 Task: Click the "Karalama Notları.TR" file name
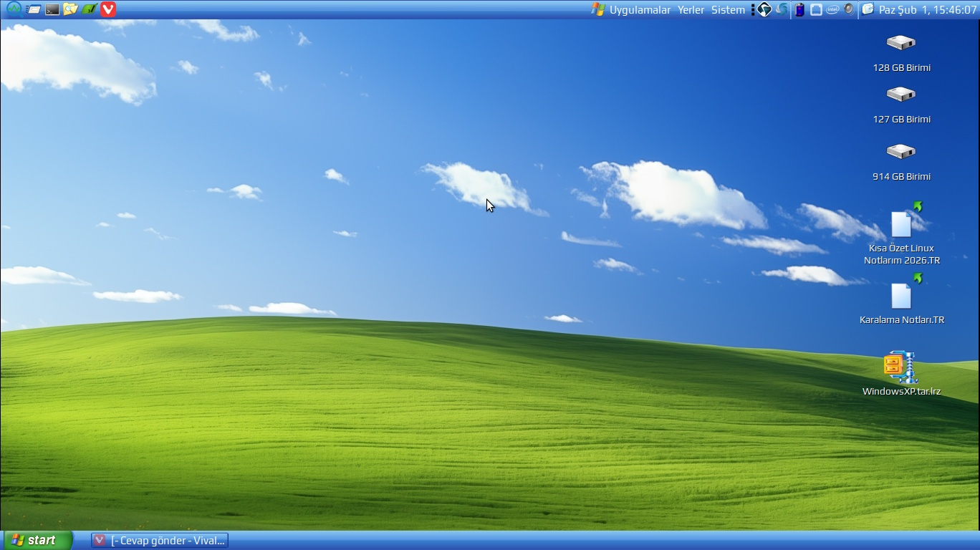coord(901,319)
